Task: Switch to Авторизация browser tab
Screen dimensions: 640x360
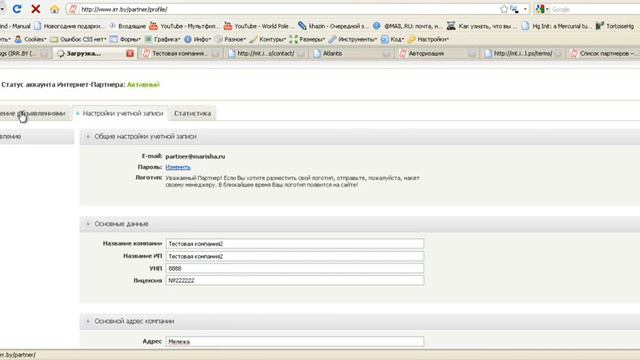Action: pos(437,53)
